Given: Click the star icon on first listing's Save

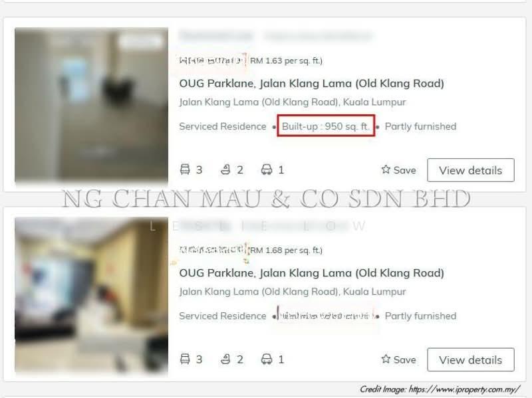Looking at the screenshot, I should point(386,169).
